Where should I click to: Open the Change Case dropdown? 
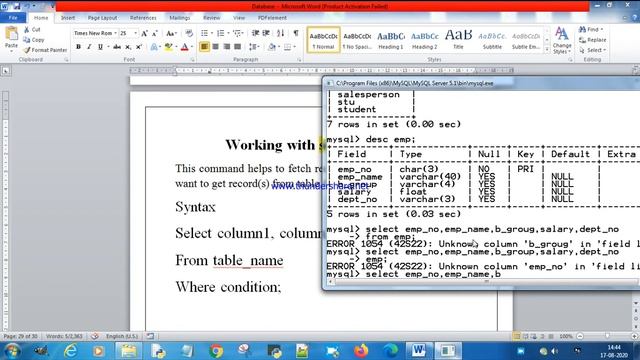coord(171,33)
